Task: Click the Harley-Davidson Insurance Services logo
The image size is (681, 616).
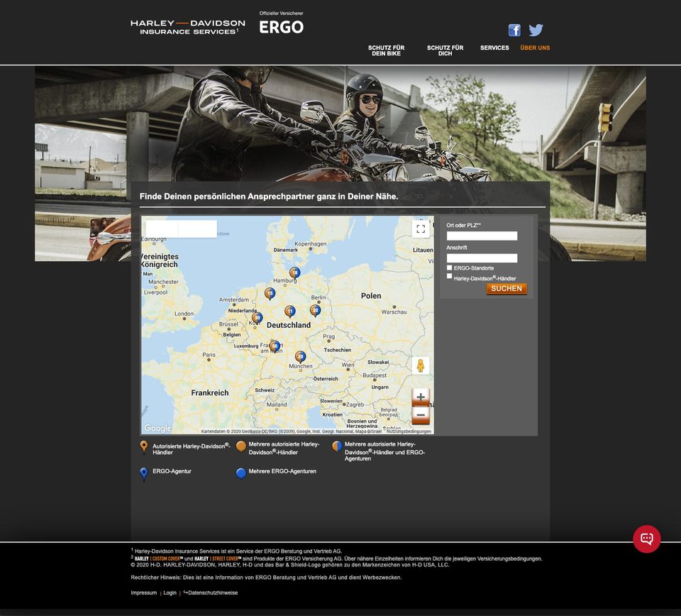Action: (x=187, y=27)
